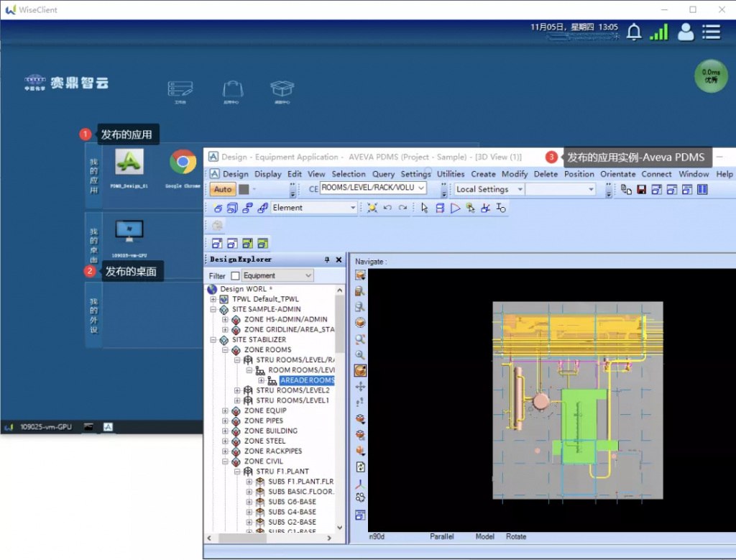Click the pan arrows icon in view toolbar
736x560 pixels.
(x=360, y=387)
